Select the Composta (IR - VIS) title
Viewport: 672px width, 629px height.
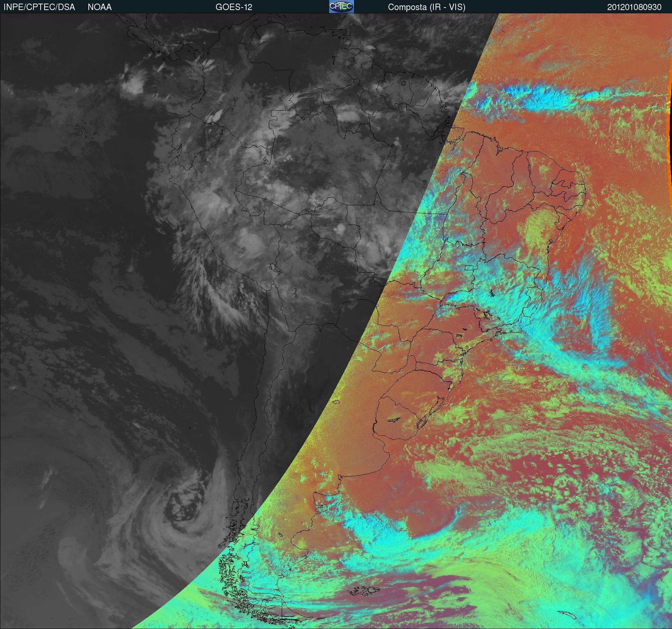(x=427, y=7)
